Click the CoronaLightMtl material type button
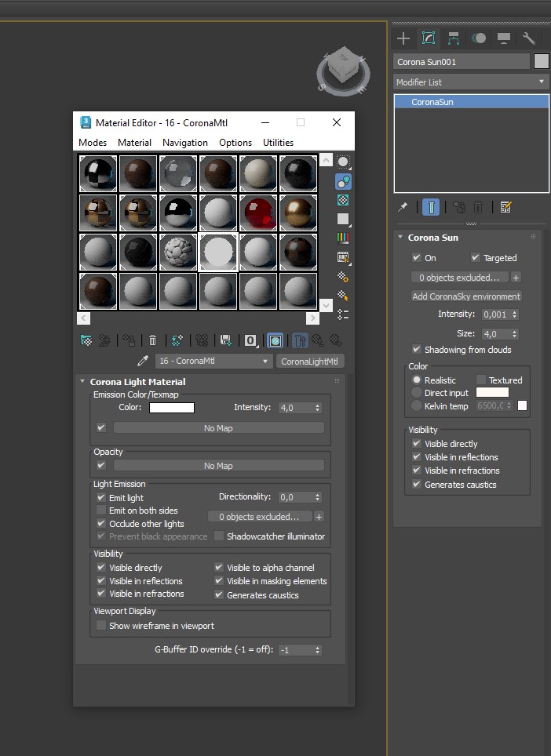This screenshot has height=756, width=551. point(310,361)
